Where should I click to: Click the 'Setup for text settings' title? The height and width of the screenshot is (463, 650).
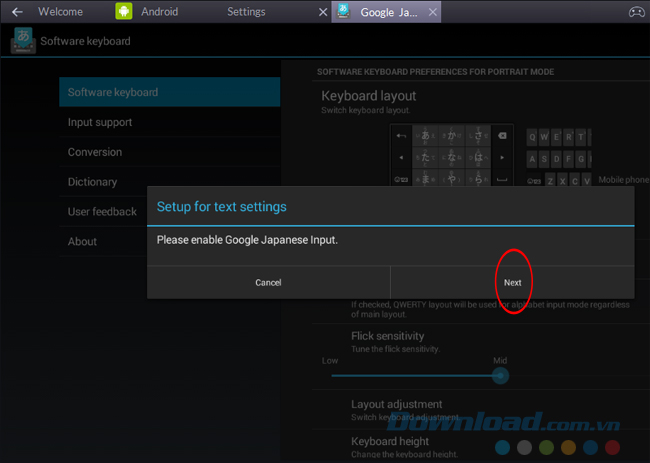coord(221,206)
